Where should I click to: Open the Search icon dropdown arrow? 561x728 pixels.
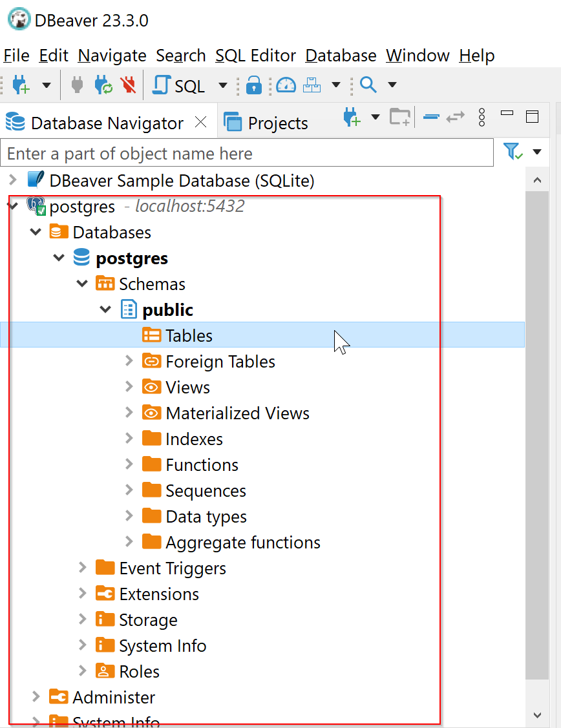click(x=392, y=85)
